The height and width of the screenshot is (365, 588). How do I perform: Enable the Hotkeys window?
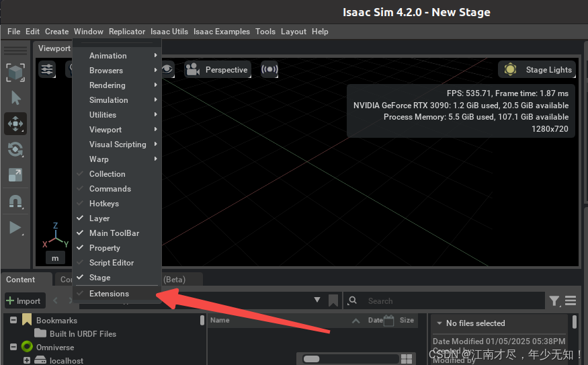[117, 204]
